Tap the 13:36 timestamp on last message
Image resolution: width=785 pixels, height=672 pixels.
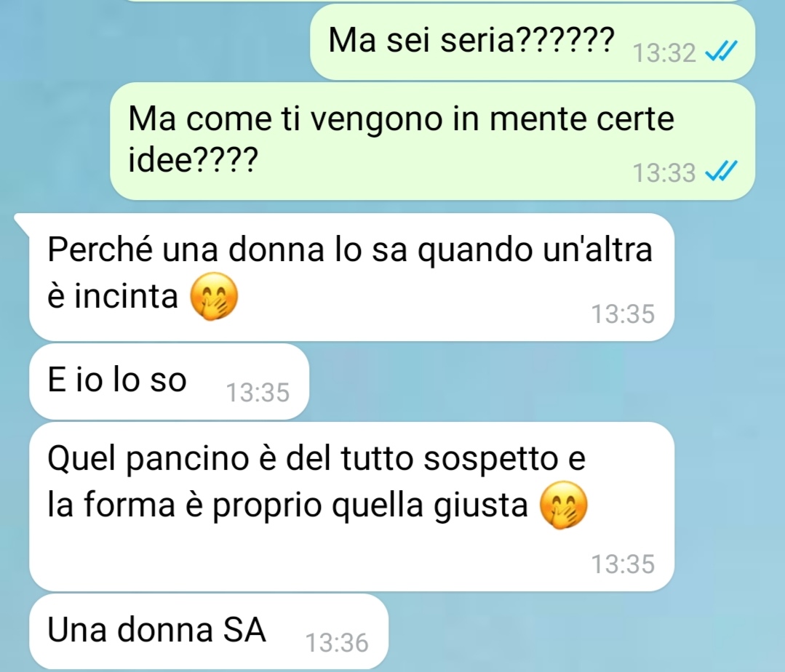point(337,643)
